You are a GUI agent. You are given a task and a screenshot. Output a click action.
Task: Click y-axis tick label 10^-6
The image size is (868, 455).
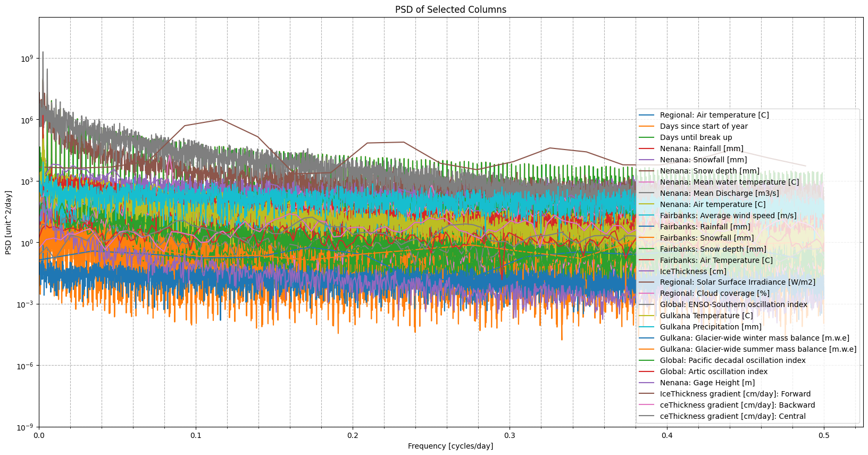tap(27, 366)
